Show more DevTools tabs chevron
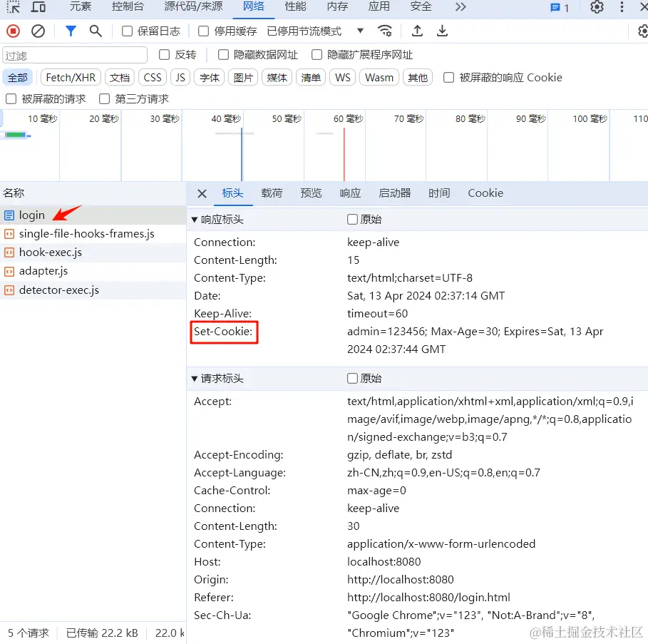 coord(461,6)
